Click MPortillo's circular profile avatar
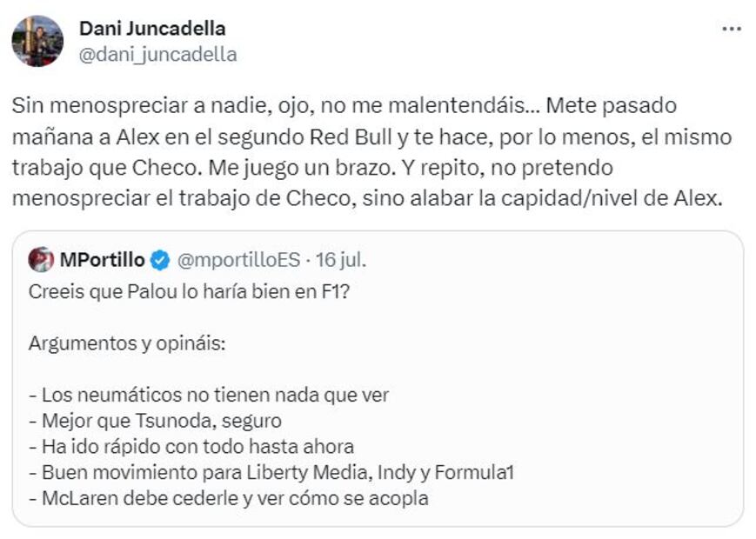 [42, 256]
